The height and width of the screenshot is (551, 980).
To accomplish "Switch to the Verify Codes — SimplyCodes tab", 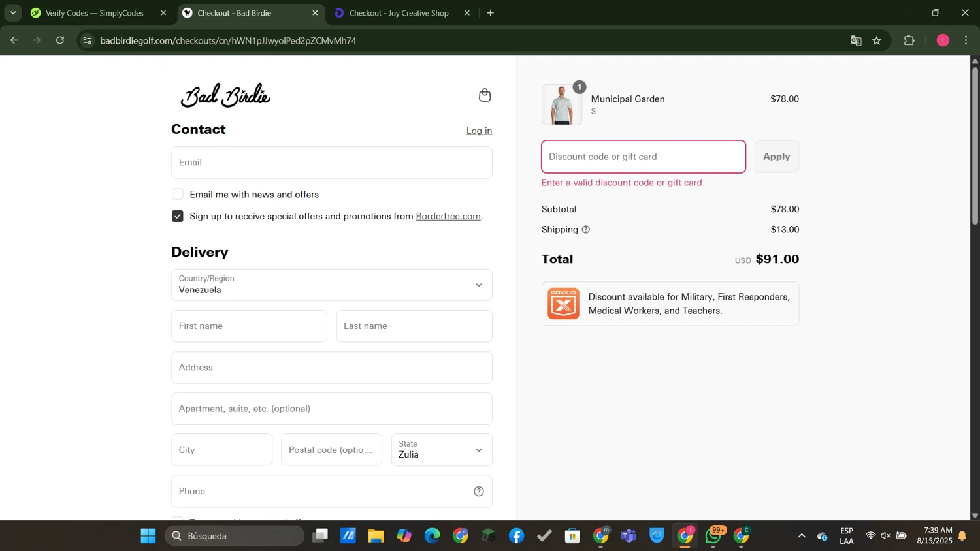I will click(95, 13).
